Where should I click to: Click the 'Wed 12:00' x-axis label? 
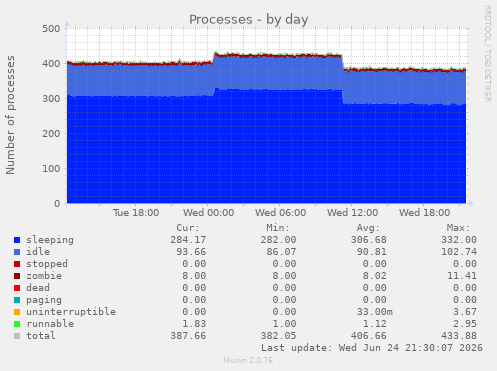click(352, 213)
